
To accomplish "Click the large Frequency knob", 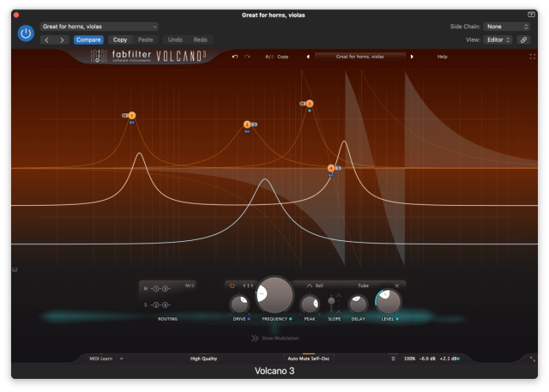I will click(274, 295).
